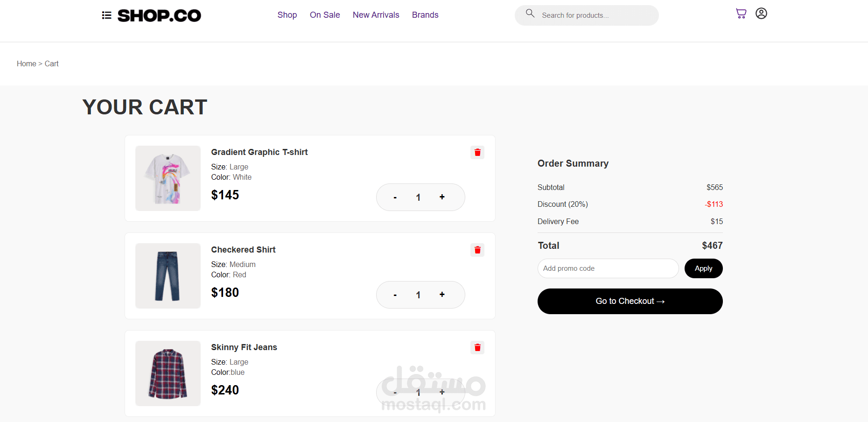Screen dimensions: 868x422
Task: Delete the Checkered Shirt using its trash icon
Action: (x=477, y=250)
